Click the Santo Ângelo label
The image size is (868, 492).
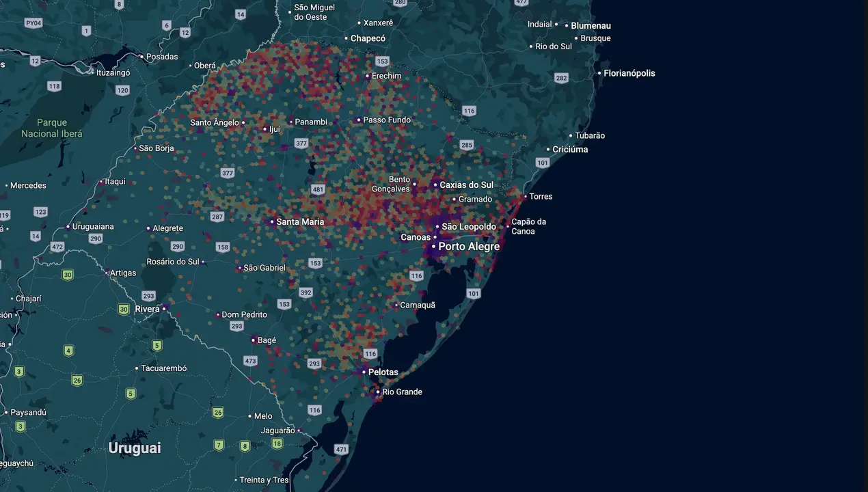click(215, 123)
